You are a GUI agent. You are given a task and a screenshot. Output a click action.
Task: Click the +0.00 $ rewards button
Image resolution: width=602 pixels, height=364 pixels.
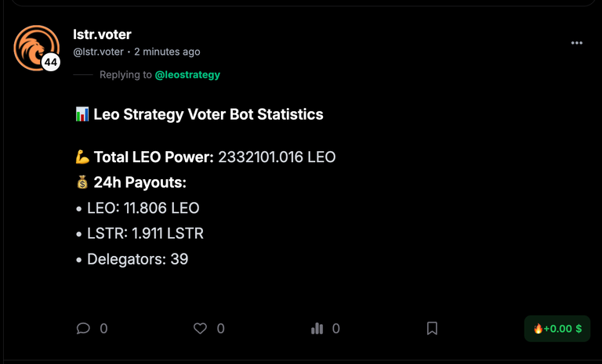pos(557,329)
